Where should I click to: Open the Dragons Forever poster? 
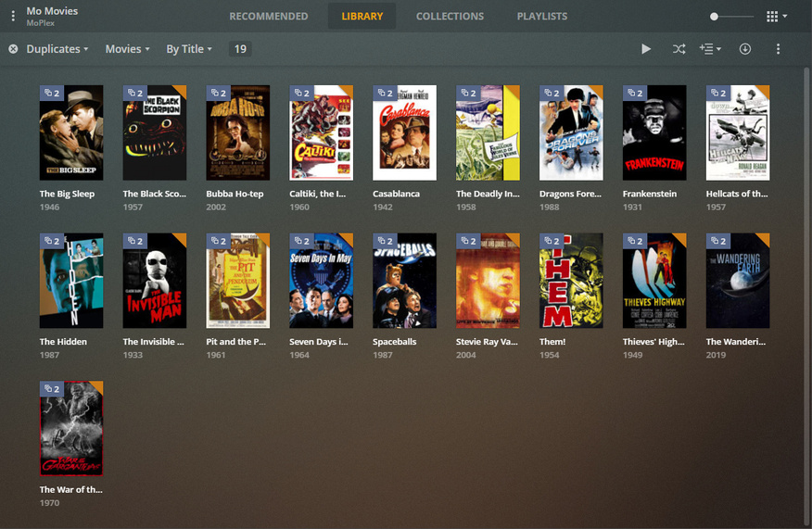point(571,133)
